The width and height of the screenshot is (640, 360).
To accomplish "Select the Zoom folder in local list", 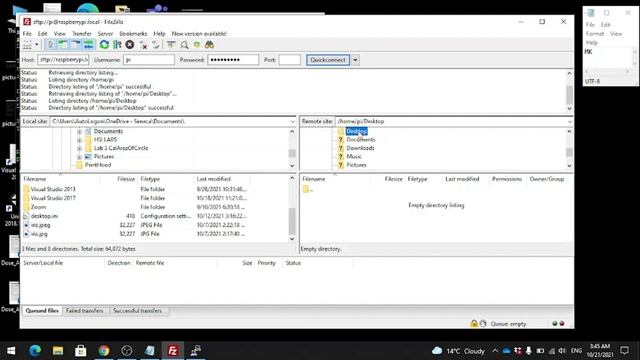I will [38, 207].
